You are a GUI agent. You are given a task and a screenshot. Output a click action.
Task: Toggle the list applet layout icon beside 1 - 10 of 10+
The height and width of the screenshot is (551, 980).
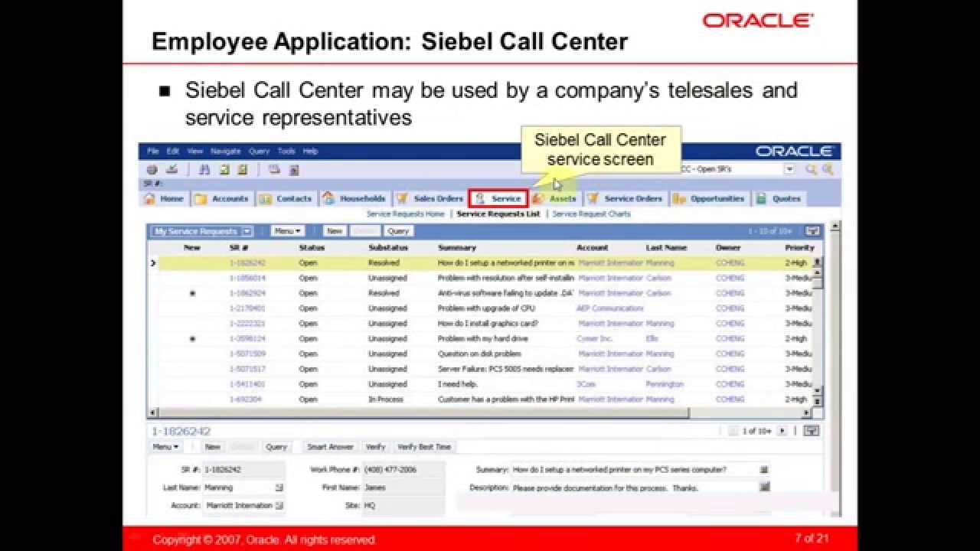point(812,230)
